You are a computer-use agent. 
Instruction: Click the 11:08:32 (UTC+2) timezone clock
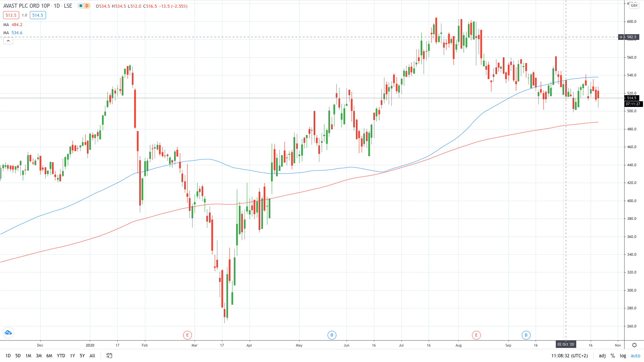pyautogui.click(x=570, y=356)
